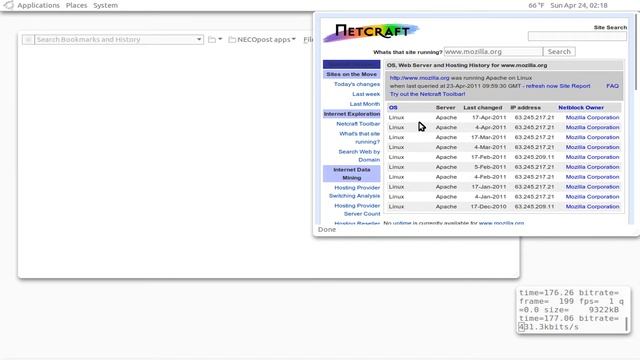Click the www.mozilla.org site query field
Screen dimensions: 640x360
pos(493,52)
